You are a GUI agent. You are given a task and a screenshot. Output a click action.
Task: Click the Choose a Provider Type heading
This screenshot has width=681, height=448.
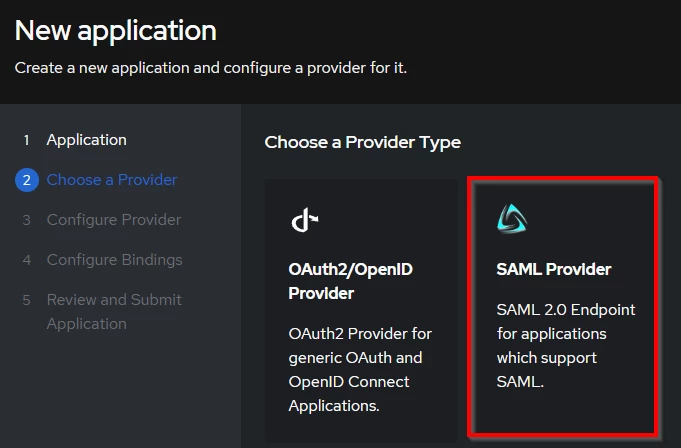362,142
